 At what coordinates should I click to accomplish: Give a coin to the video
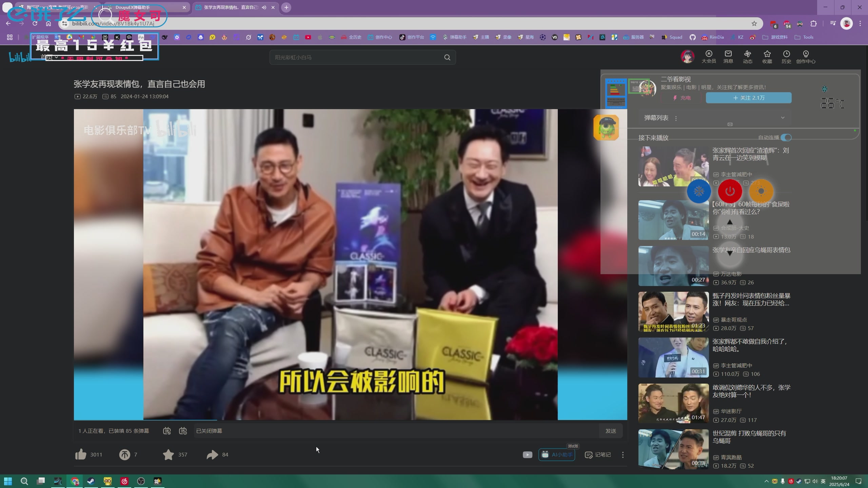(124, 454)
